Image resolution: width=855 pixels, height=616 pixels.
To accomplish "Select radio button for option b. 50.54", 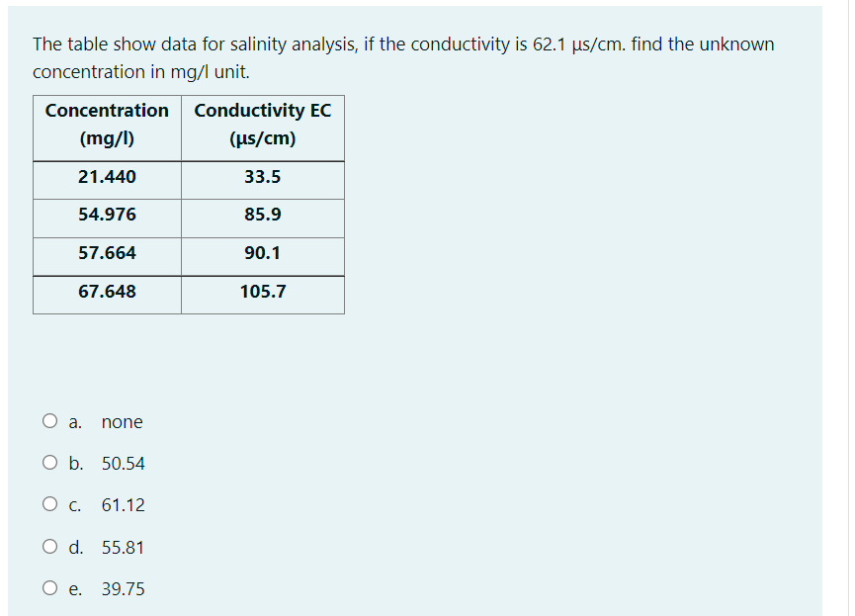I will pyautogui.click(x=49, y=462).
